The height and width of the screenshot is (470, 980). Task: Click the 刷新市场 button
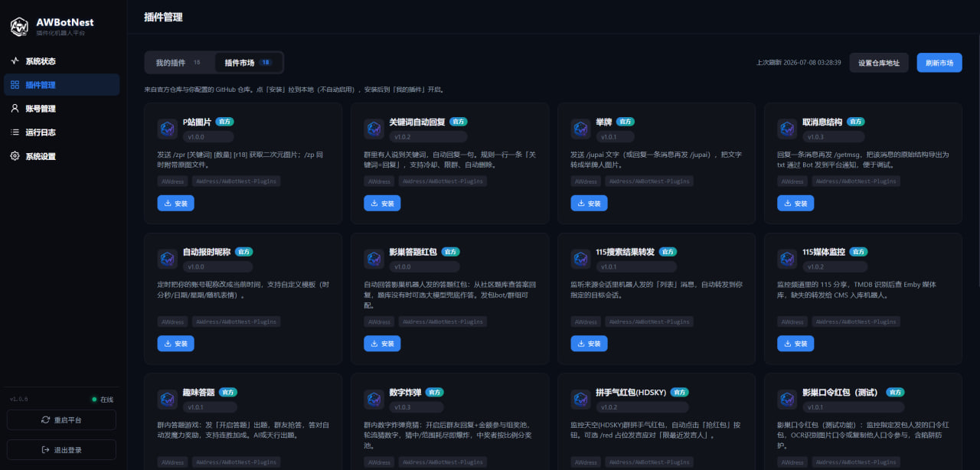pos(939,63)
